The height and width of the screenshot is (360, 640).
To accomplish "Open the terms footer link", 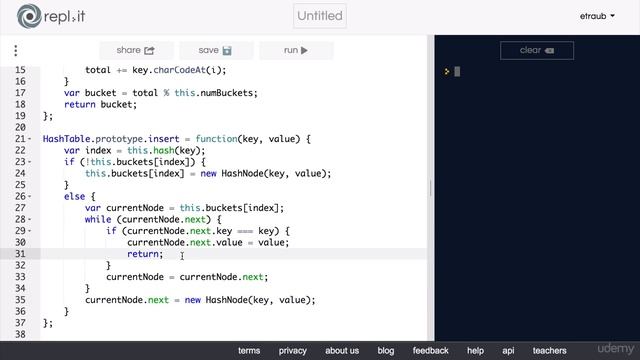I will tap(249, 351).
